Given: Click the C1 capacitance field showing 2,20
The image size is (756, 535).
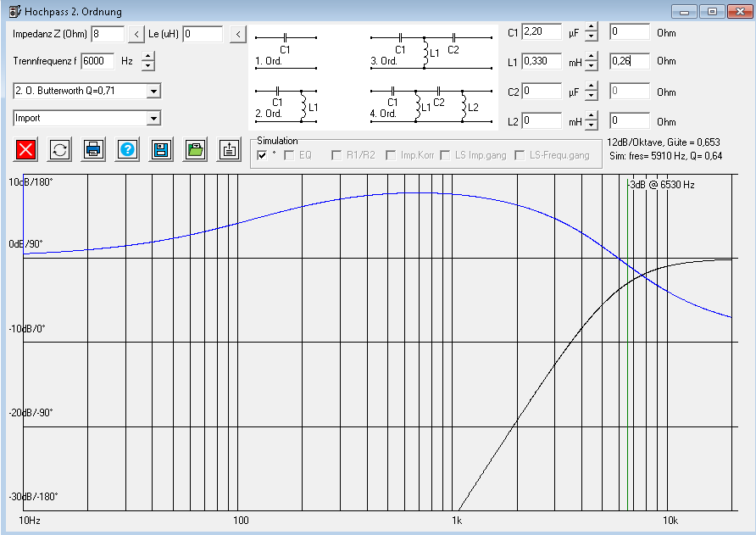Looking at the screenshot, I should [x=542, y=32].
